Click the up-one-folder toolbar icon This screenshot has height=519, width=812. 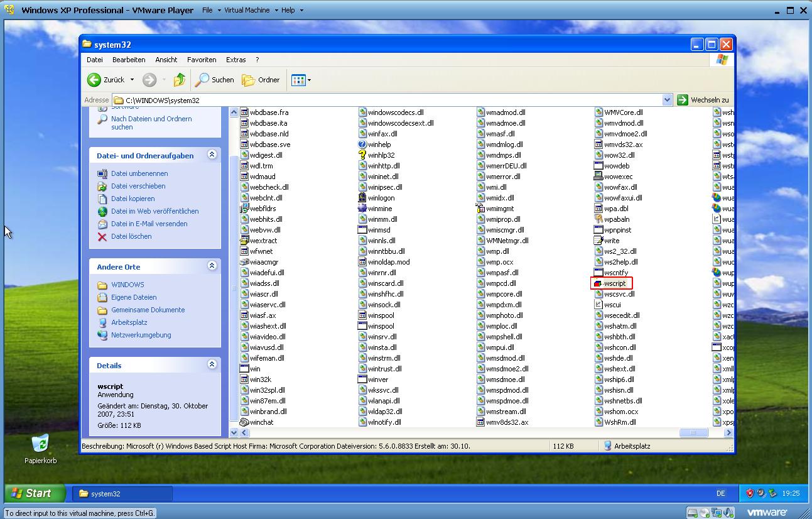coord(180,80)
